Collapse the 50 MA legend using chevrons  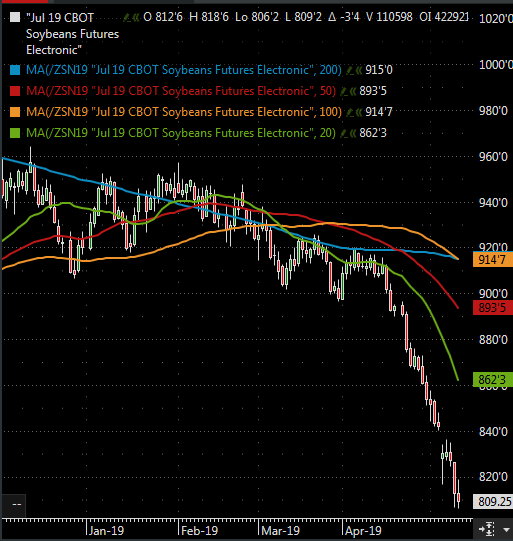point(353,92)
